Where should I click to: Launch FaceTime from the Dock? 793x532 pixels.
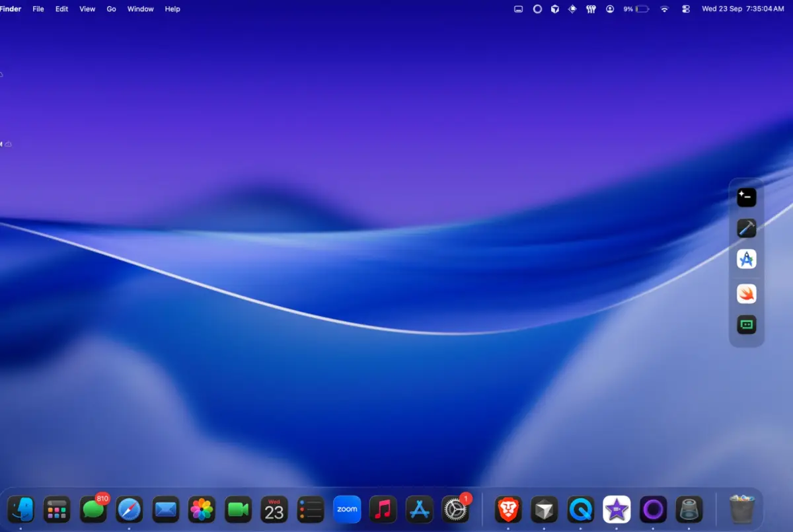[238, 510]
